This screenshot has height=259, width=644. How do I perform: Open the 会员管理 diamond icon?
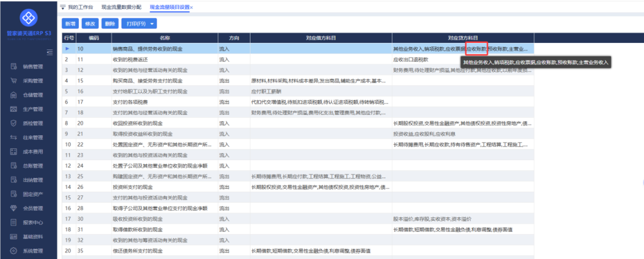(14, 208)
